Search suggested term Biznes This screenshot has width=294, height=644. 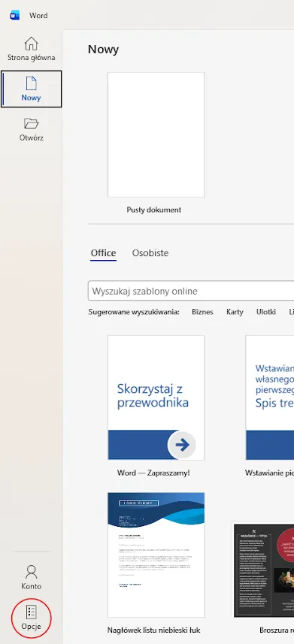(x=202, y=312)
